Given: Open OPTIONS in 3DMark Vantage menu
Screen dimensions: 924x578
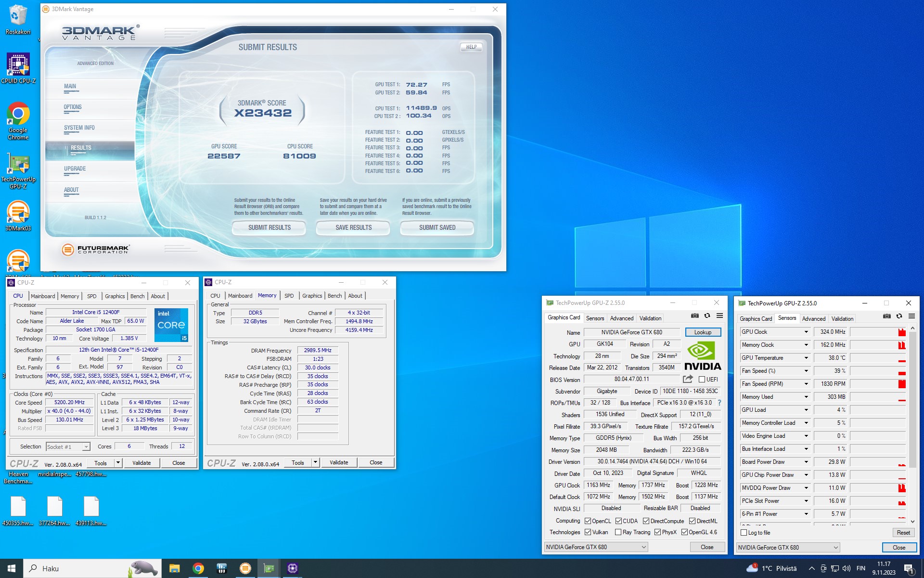Looking at the screenshot, I should (73, 107).
